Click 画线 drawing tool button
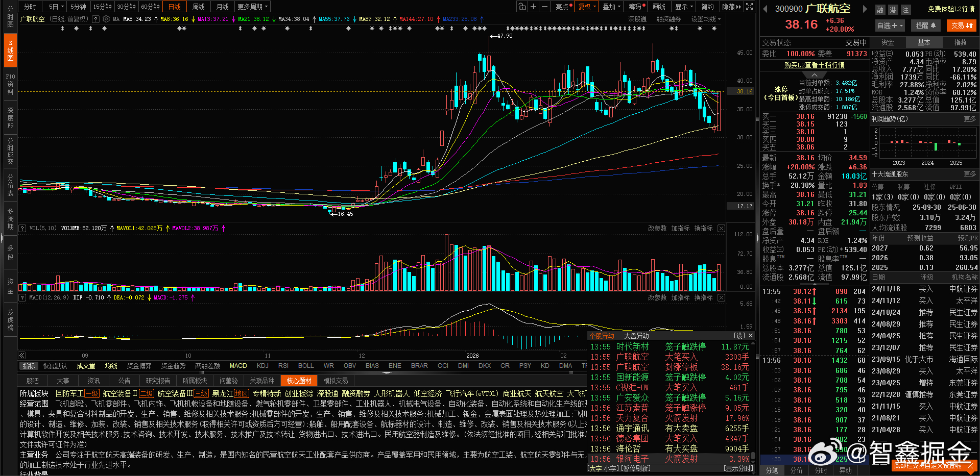Viewport: 980px width, 476px height. pyautogui.click(x=659, y=7)
